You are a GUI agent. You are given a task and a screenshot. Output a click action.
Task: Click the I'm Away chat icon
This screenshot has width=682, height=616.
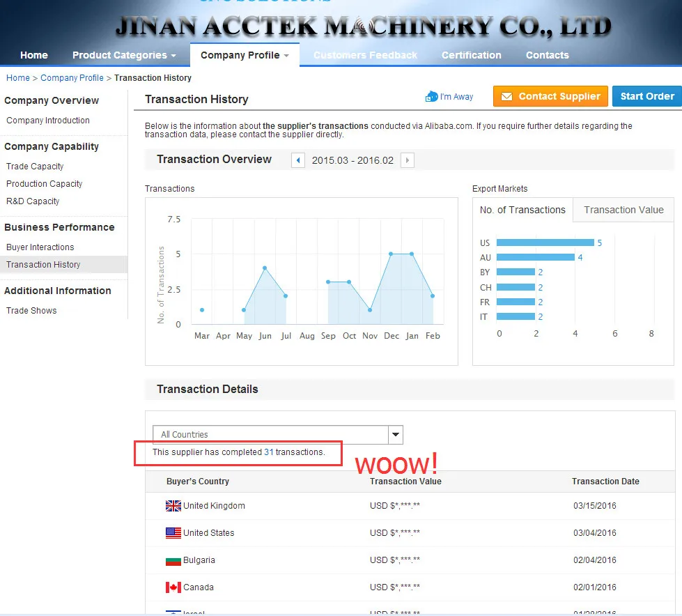point(431,97)
